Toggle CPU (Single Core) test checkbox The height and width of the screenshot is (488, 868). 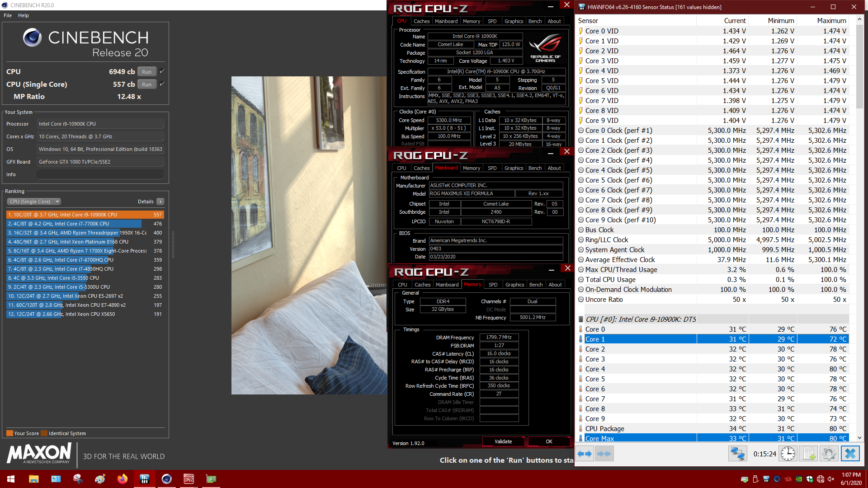[162, 84]
